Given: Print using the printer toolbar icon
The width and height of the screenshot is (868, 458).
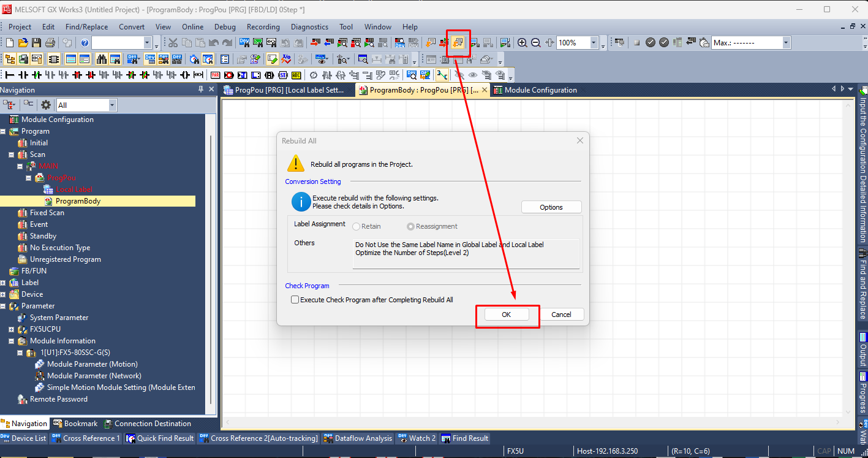Looking at the screenshot, I should point(50,43).
